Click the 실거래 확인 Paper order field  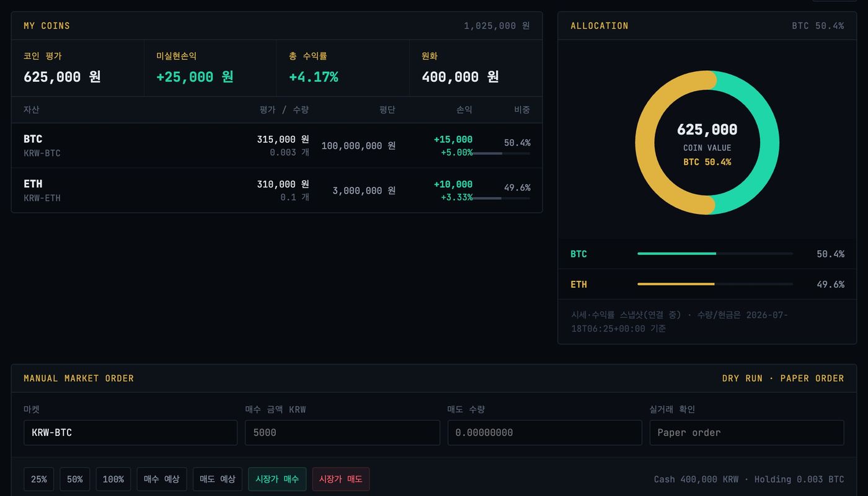tap(747, 433)
